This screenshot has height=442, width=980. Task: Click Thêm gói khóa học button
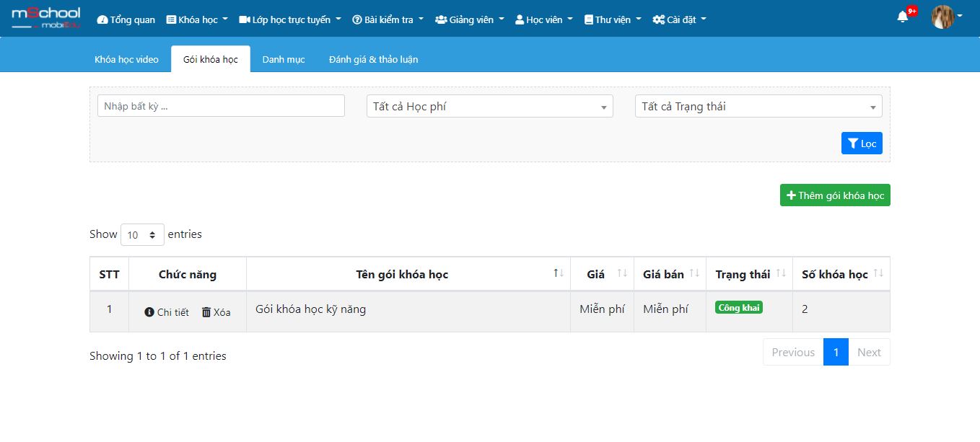[835, 195]
